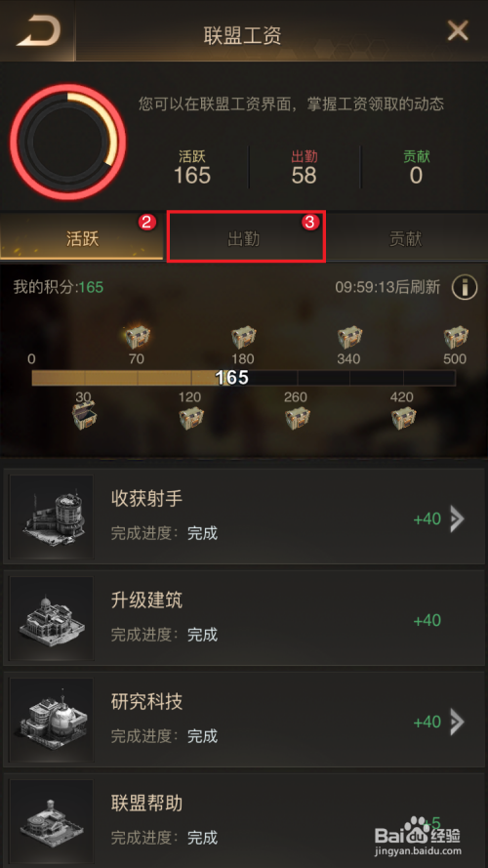The height and width of the screenshot is (868, 488).
Task: Tap the 180-point reward chest
Action: pos(242,337)
